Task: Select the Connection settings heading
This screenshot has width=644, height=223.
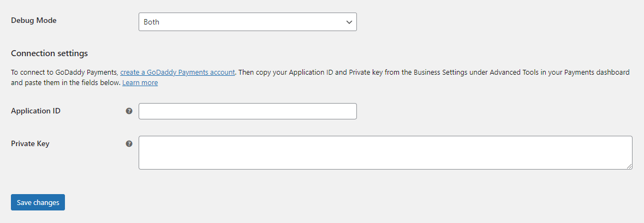Action: coord(49,53)
